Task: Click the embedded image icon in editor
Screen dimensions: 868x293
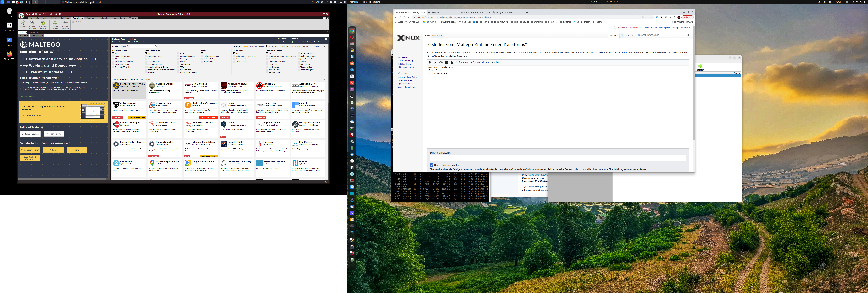Action: click(x=446, y=62)
